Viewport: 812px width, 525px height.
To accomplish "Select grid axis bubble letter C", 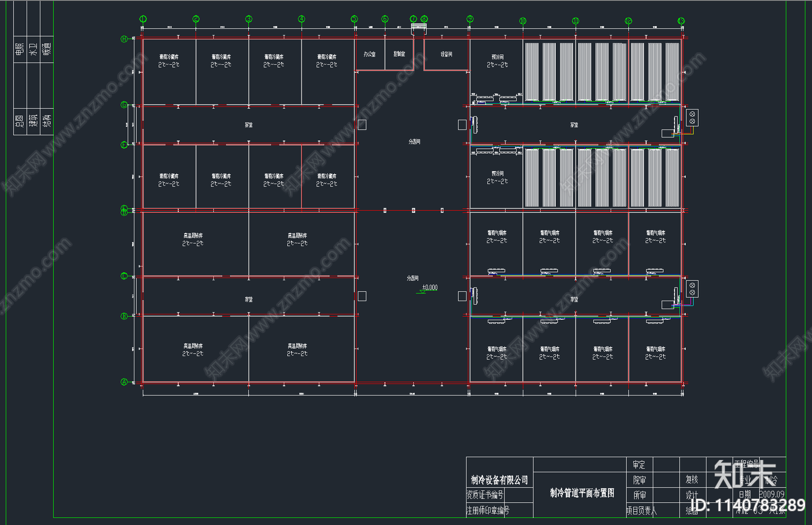I will point(124,276).
